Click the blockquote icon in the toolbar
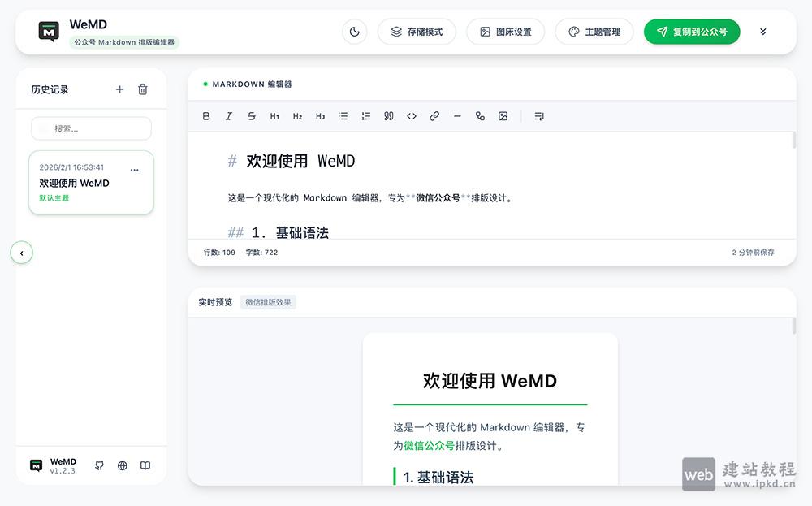The height and width of the screenshot is (506, 812). tap(388, 115)
